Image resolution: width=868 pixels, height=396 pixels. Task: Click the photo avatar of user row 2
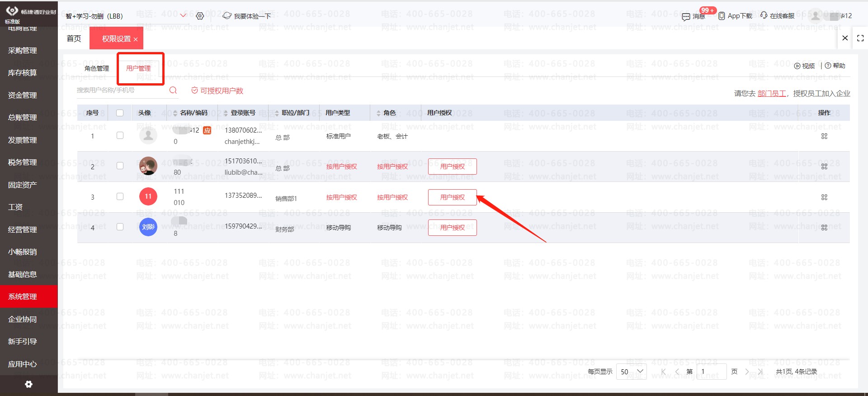coord(148,166)
